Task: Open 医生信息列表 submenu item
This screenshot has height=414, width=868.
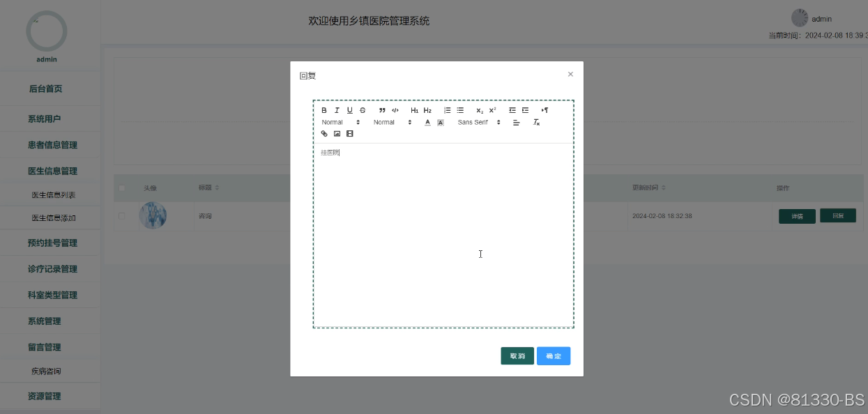Action: [x=54, y=195]
